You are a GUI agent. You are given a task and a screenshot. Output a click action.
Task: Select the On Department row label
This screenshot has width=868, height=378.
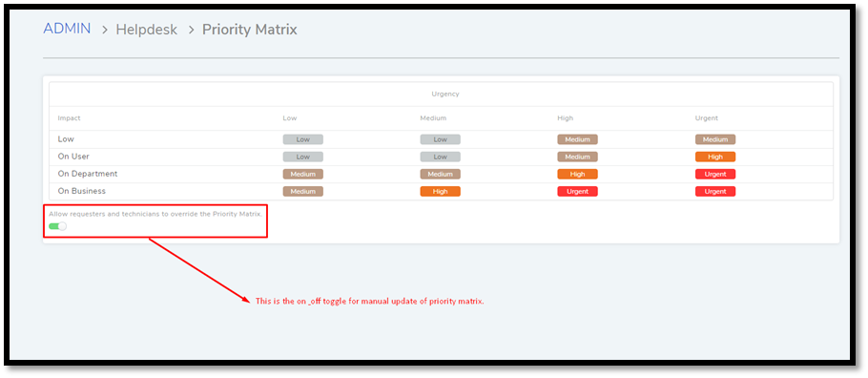tap(88, 174)
